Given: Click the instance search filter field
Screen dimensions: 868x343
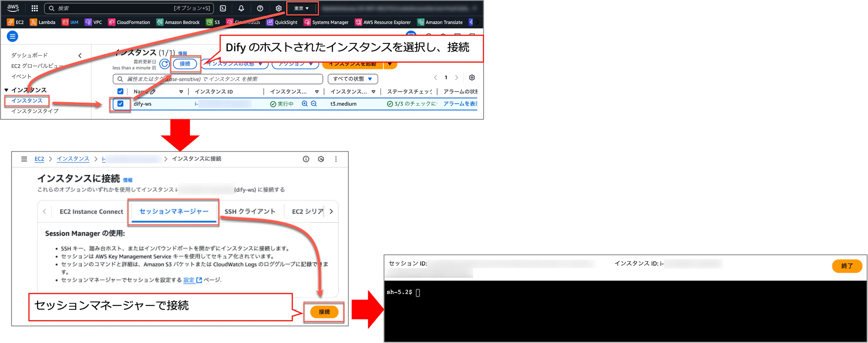Looking at the screenshot, I should [x=218, y=79].
